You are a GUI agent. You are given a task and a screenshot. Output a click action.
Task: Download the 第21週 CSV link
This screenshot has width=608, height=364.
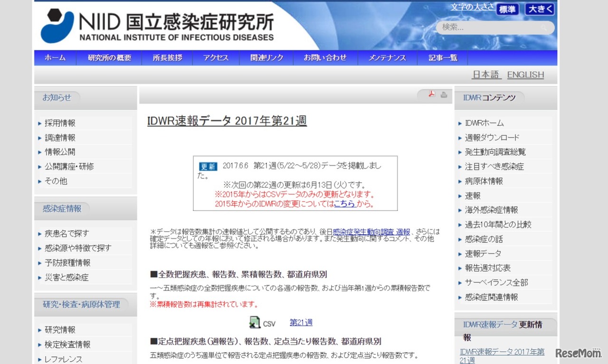point(301,322)
